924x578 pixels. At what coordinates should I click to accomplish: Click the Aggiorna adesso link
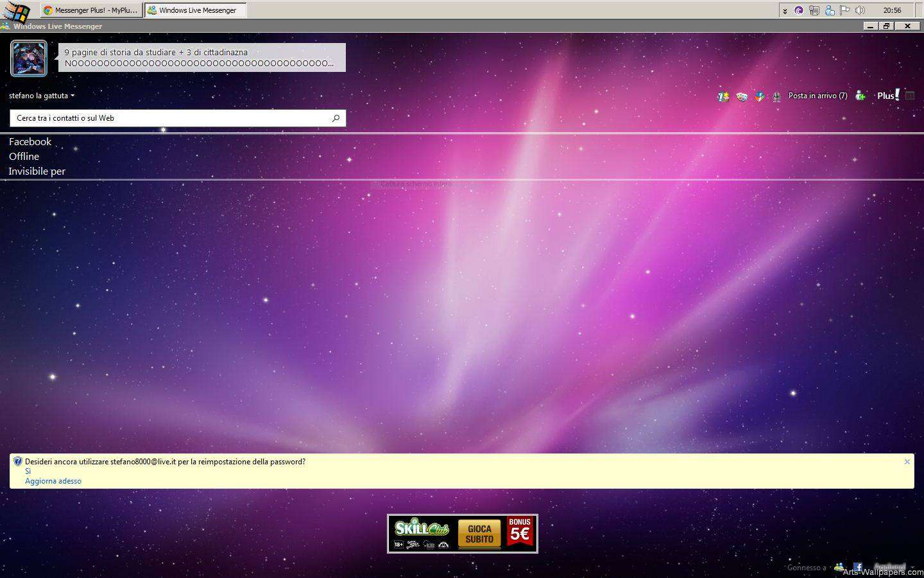pos(53,481)
